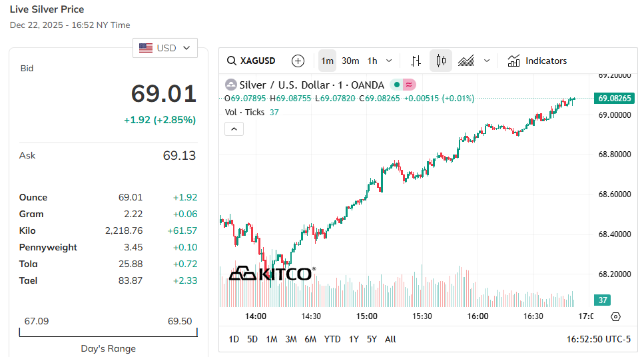Set the chart range to 3M

[291, 339]
